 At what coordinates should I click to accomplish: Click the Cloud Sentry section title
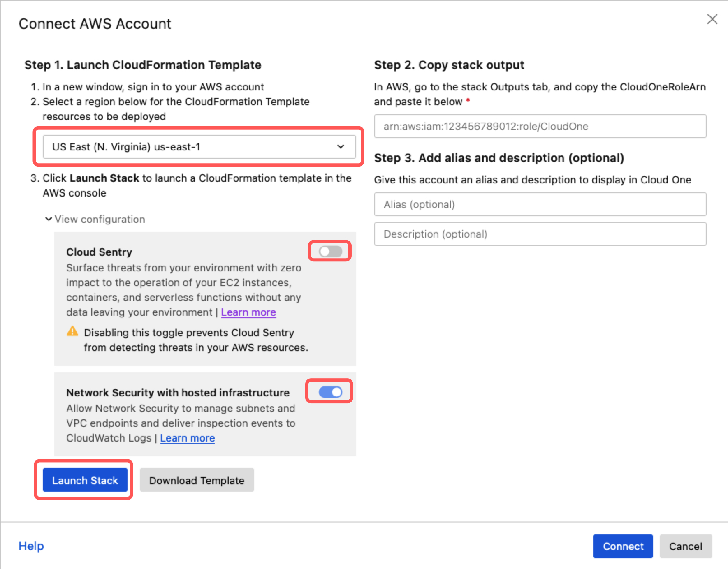click(99, 252)
